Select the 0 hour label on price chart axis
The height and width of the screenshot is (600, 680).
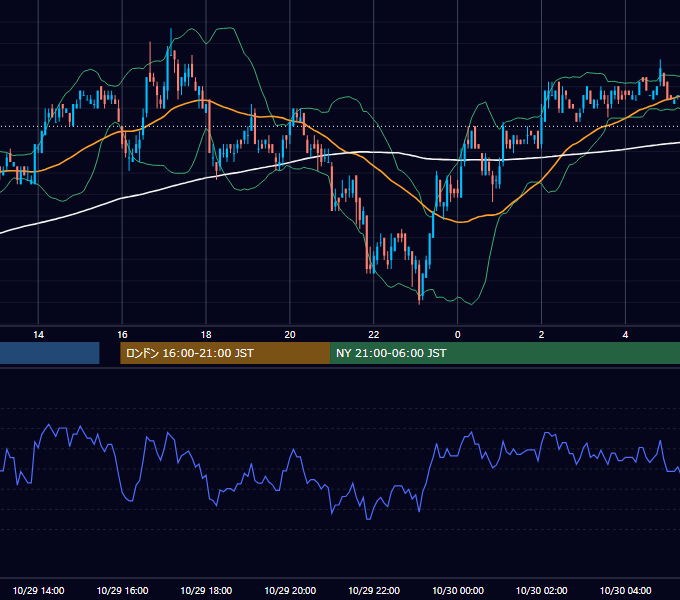458,335
